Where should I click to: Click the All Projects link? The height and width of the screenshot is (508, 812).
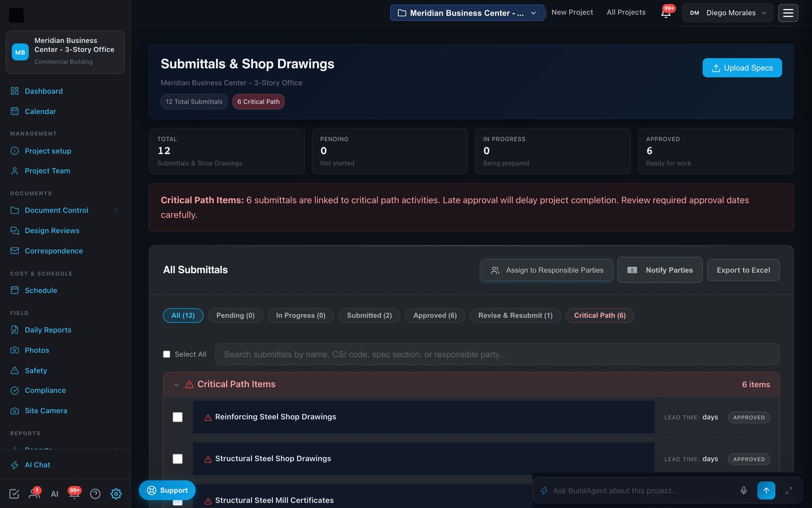626,12
